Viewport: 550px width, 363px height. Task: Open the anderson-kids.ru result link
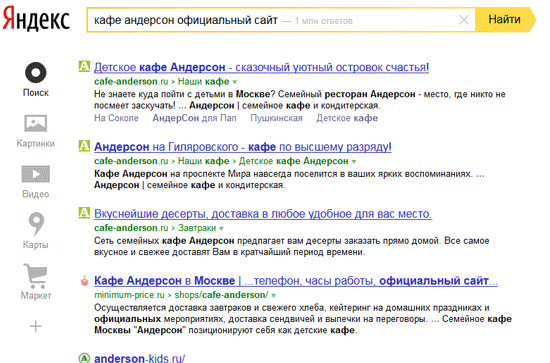tap(140, 358)
